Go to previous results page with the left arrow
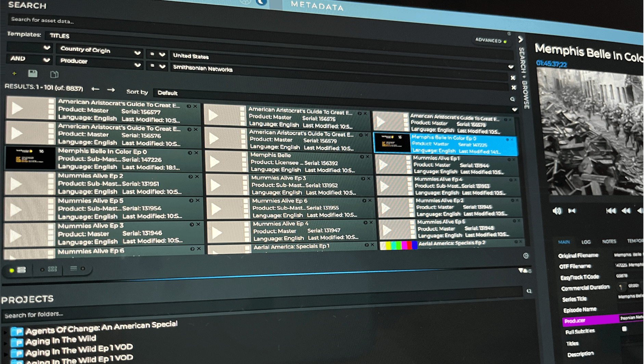The width and height of the screenshot is (644, 364). [95, 89]
